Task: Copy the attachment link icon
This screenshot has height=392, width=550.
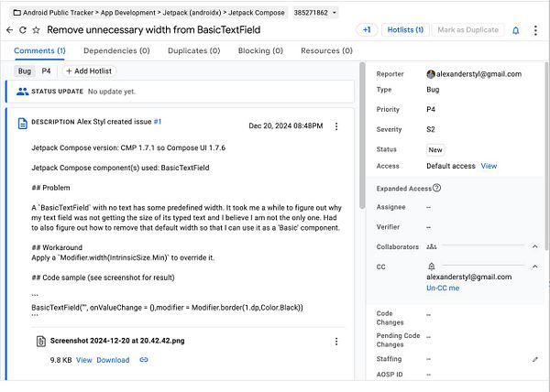Action: tap(144, 360)
